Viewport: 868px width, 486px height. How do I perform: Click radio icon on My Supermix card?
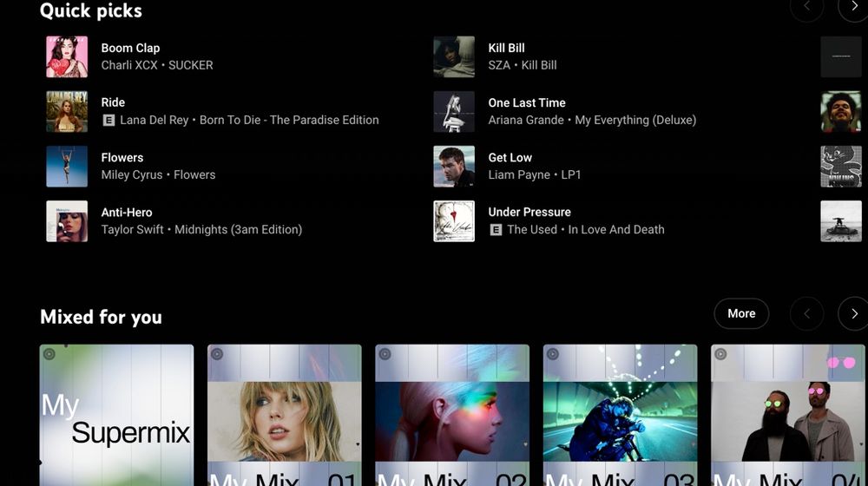coord(49,354)
